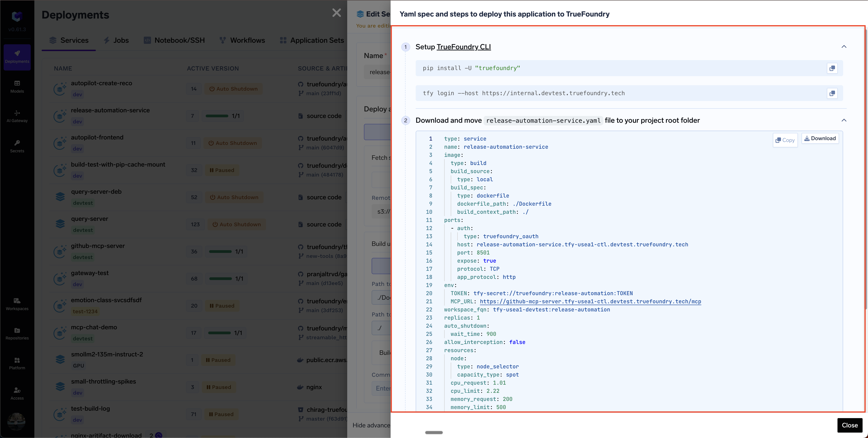This screenshot has height=438, width=868.
Task: Copy the pip install command
Action: [832, 68]
